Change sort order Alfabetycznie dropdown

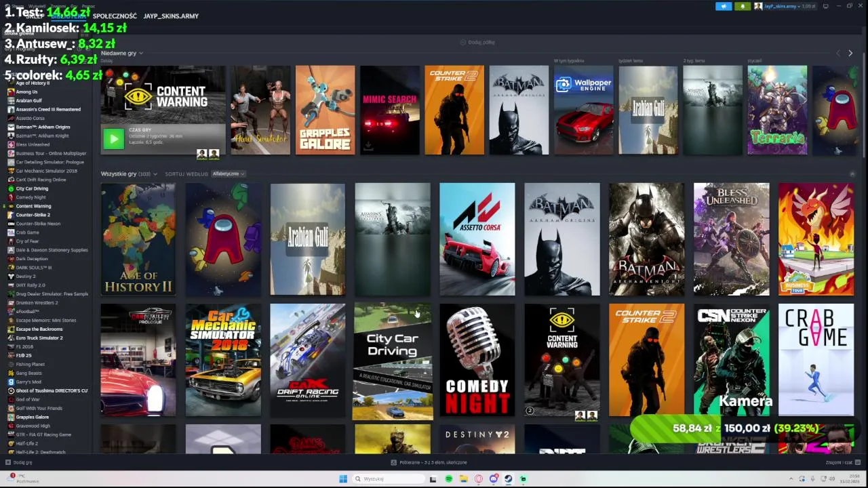click(228, 174)
